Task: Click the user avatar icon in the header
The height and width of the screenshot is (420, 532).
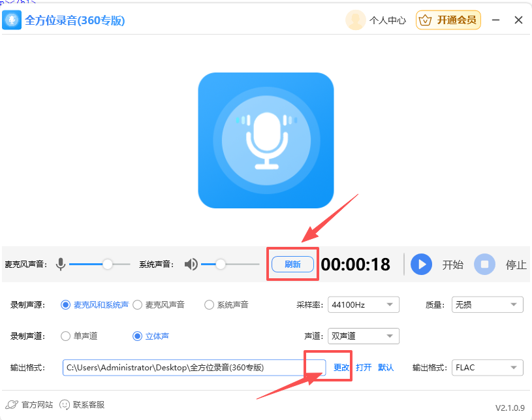Action: [x=355, y=20]
